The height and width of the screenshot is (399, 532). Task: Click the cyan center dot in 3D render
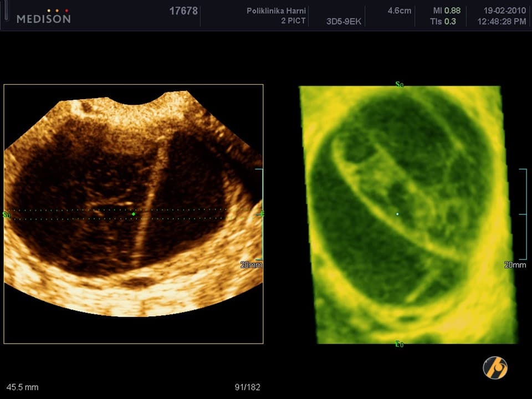[397, 214]
